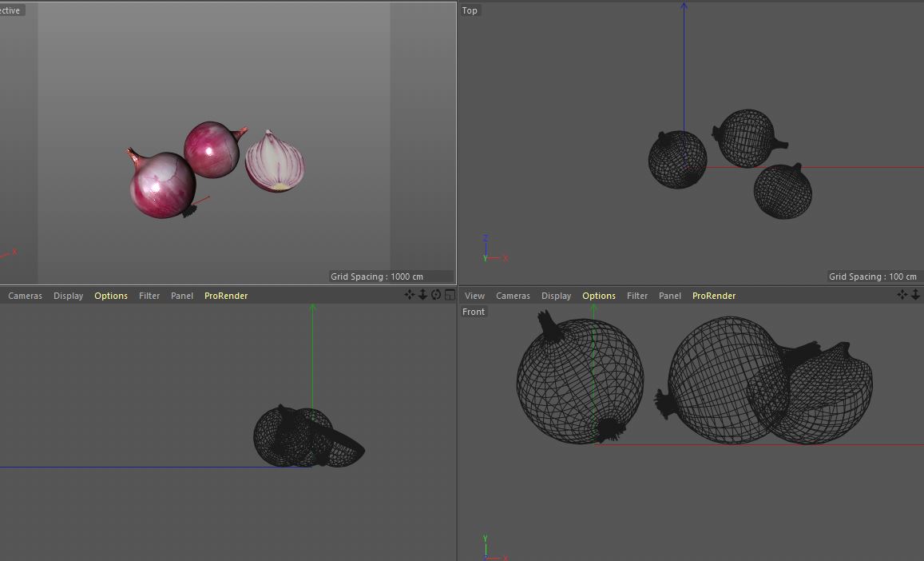924x561 pixels.
Task: Click the XY axis gizmo in Front viewport
Action: [x=489, y=550]
